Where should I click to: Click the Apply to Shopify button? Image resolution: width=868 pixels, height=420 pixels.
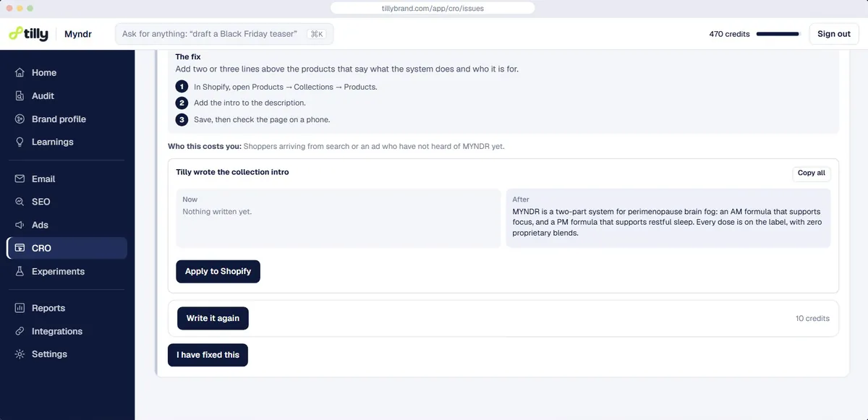pos(218,271)
